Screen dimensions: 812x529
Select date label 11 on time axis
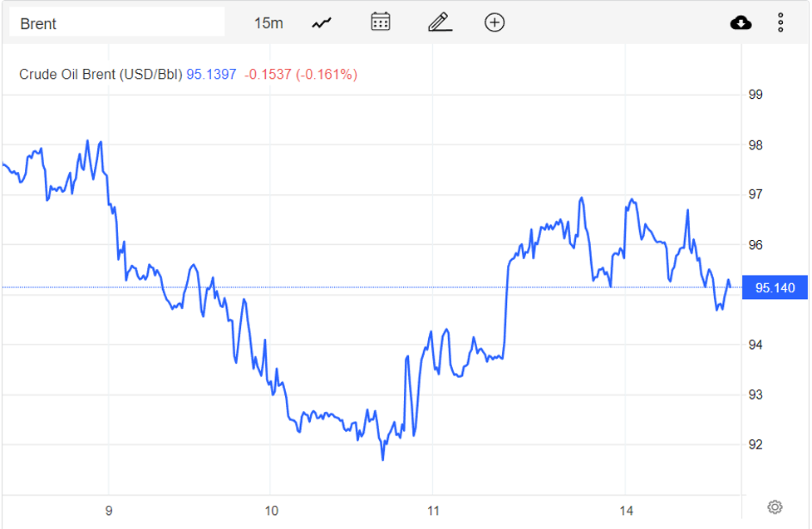433,511
